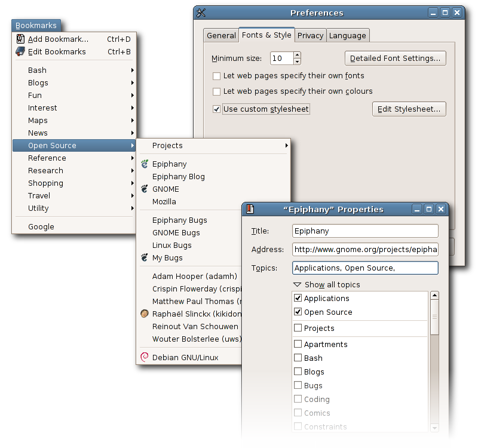Image resolution: width=478 pixels, height=448 pixels.
Task: Click the Minimum size value field
Action: point(282,58)
